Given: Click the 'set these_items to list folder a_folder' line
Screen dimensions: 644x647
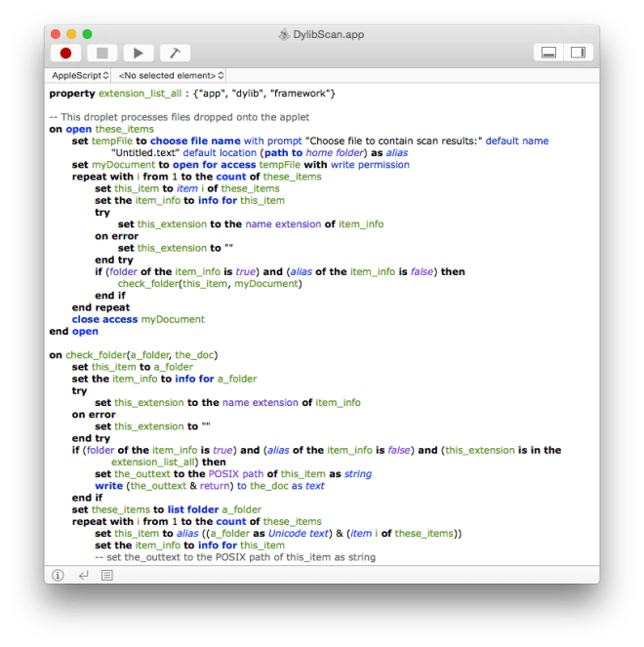Looking at the screenshot, I should (167, 509).
